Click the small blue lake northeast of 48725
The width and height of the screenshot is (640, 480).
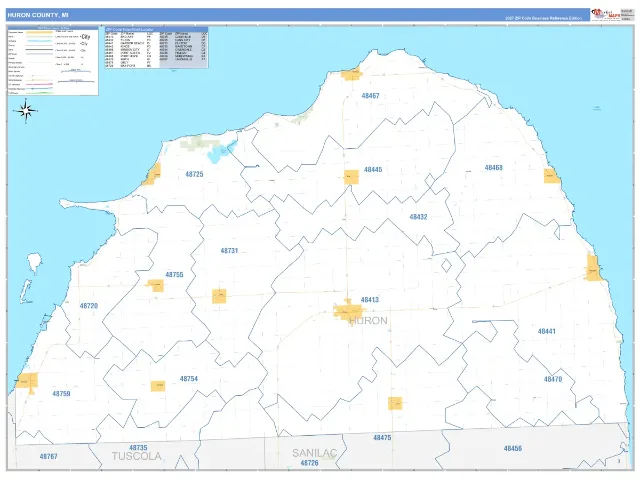pyautogui.click(x=220, y=152)
